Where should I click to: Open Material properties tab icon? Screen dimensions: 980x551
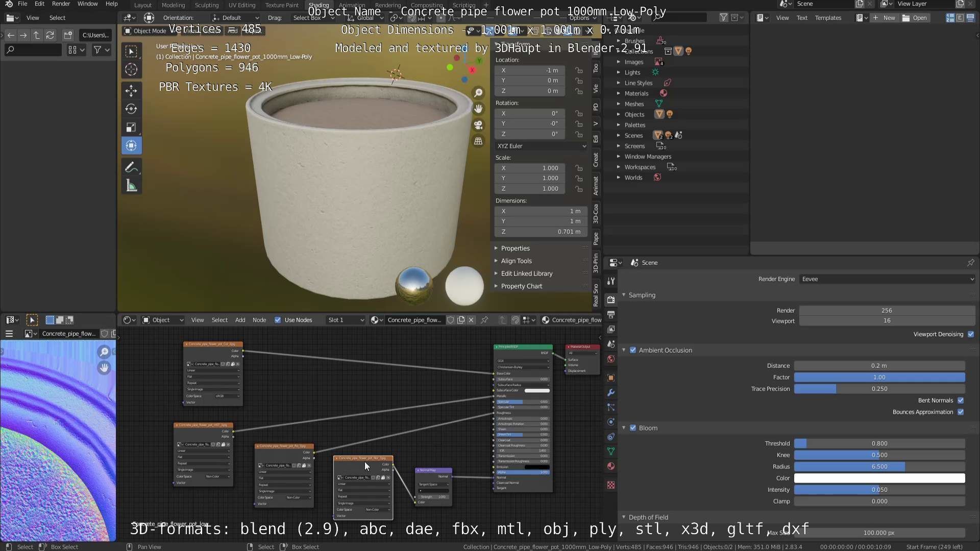click(x=611, y=466)
